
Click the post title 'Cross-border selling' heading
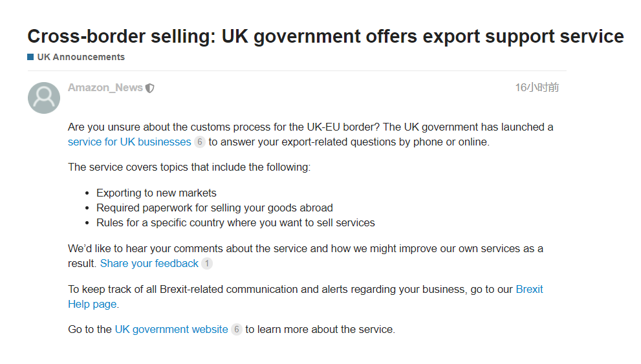pos(325,36)
